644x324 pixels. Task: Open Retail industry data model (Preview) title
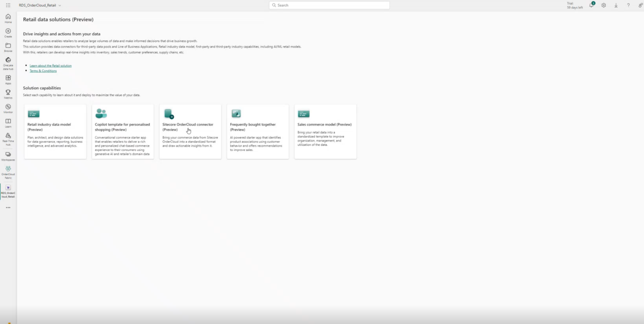[x=49, y=127]
